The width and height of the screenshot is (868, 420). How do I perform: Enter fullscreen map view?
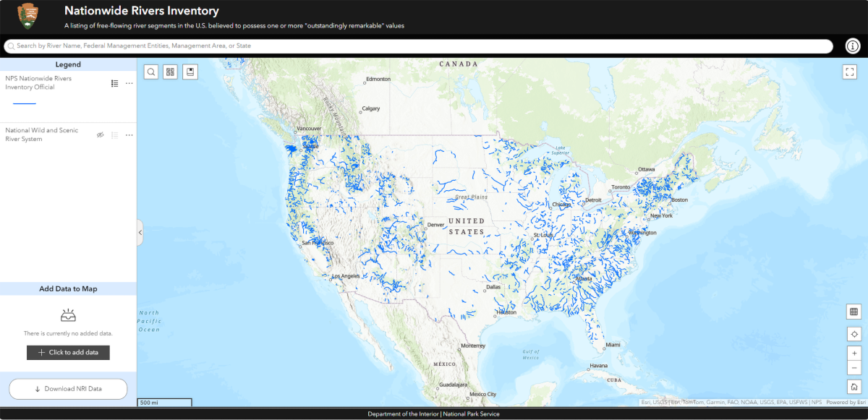coord(849,72)
